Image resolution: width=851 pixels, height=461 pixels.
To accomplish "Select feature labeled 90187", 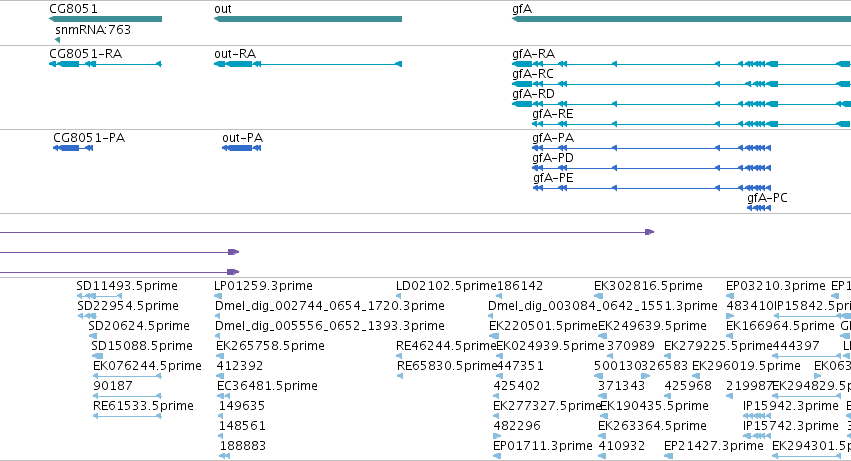I will pyautogui.click(x=113, y=386).
